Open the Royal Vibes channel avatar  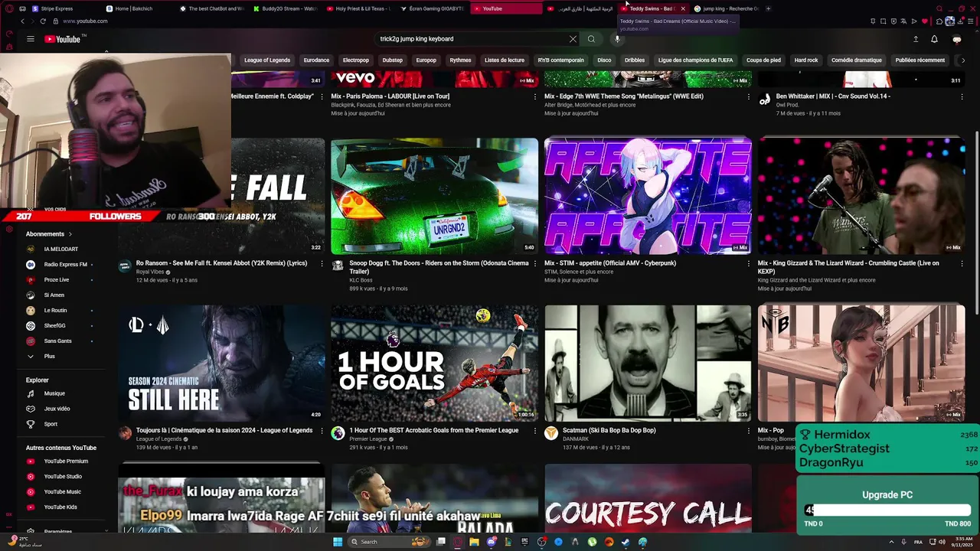coord(125,266)
